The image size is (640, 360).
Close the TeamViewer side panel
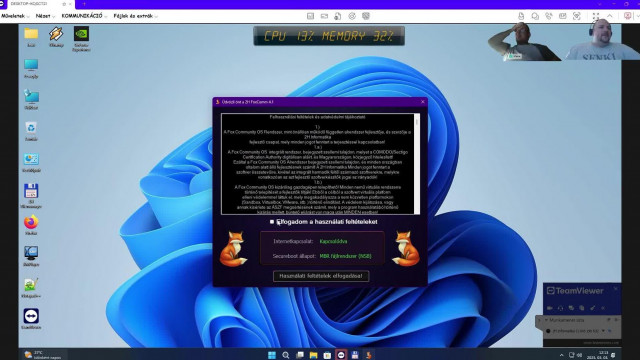click(616, 289)
